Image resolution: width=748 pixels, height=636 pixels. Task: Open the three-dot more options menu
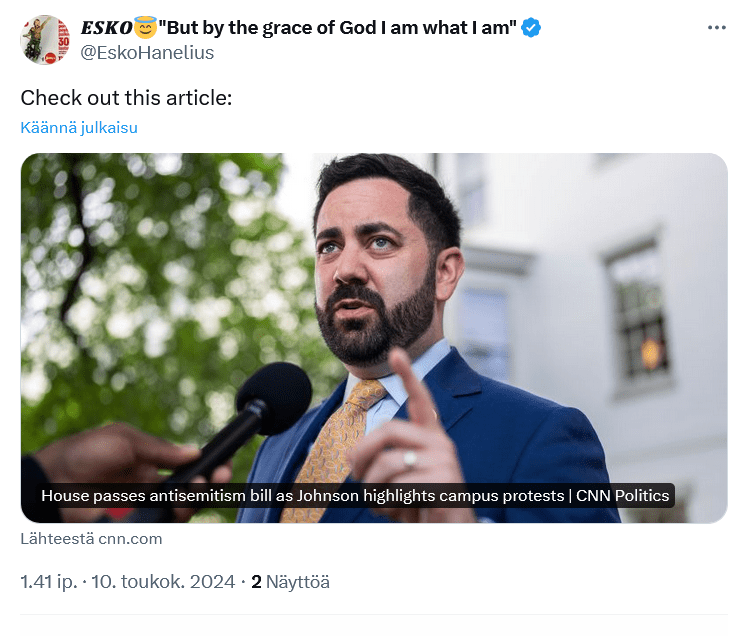(716, 28)
